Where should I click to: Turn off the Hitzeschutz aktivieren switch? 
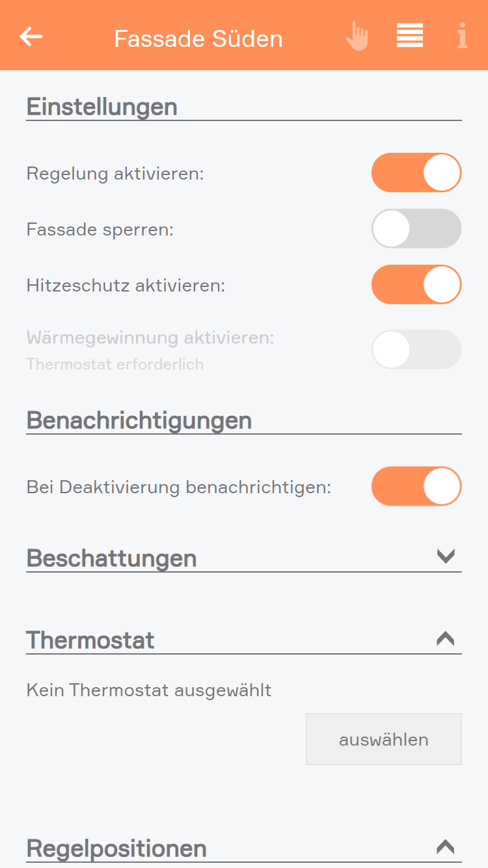[x=416, y=284]
